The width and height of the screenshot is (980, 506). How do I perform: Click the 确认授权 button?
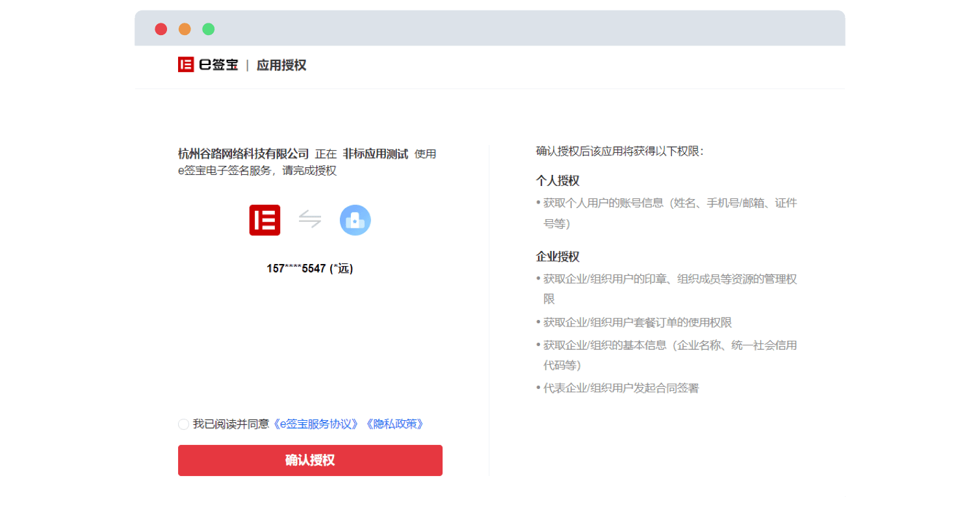point(310,460)
